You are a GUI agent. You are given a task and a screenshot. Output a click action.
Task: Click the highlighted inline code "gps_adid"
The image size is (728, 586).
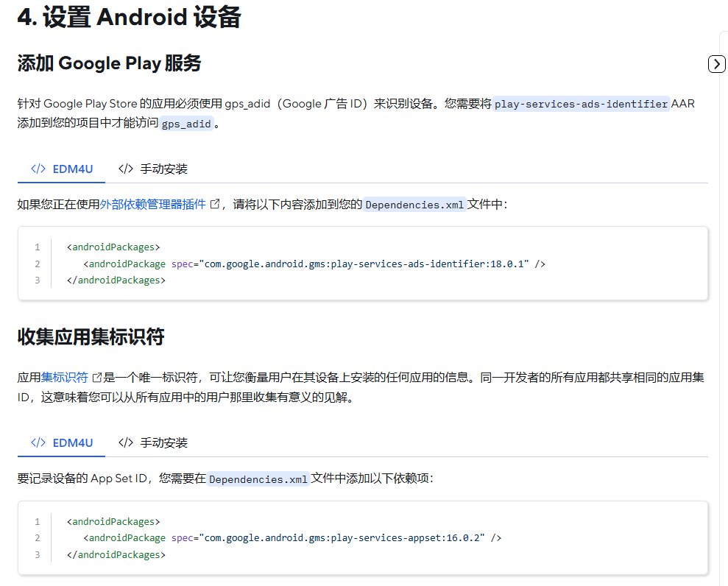[x=186, y=124]
